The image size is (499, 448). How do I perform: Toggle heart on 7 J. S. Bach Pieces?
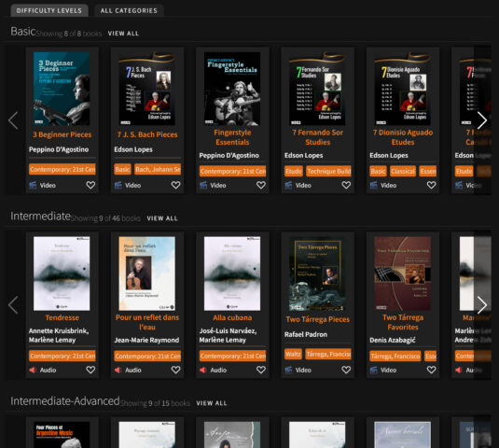point(175,185)
